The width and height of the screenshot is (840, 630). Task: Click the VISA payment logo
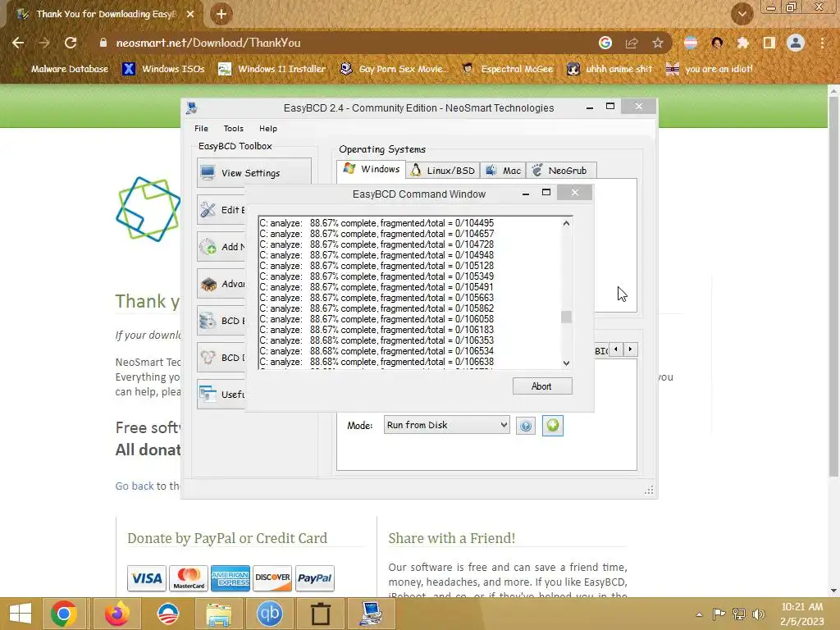(x=146, y=578)
